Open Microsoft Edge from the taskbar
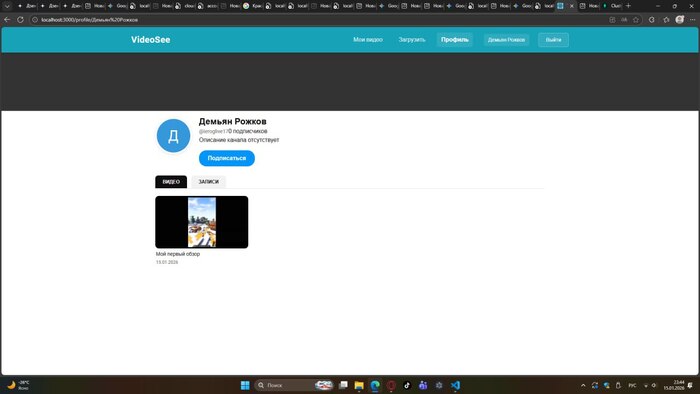The width and height of the screenshot is (700, 394). (375, 385)
